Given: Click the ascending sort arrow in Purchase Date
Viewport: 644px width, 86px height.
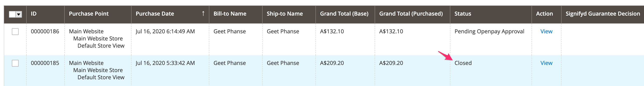Looking at the screenshot, I should [203, 14].
